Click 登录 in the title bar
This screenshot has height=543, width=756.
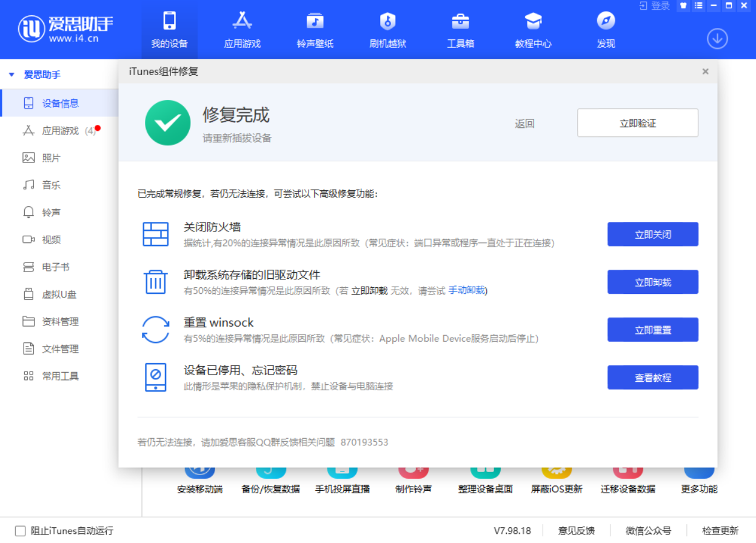coord(660,6)
